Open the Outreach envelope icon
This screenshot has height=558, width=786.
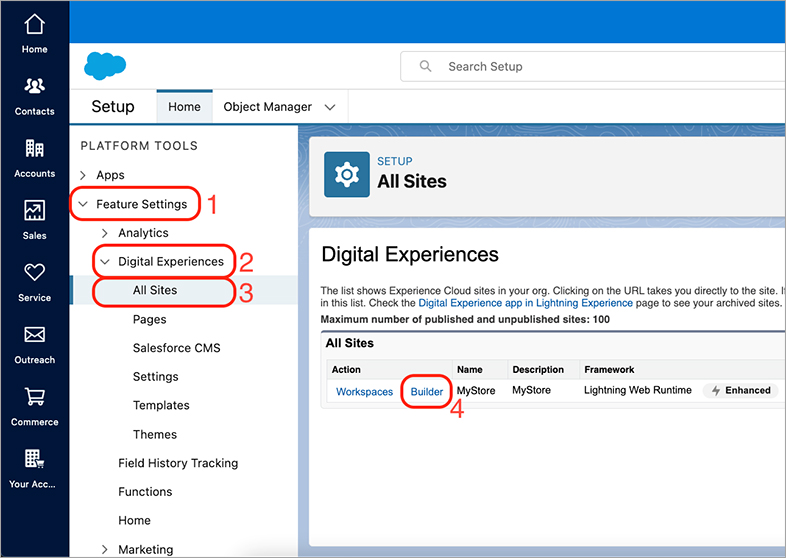pos(34,334)
